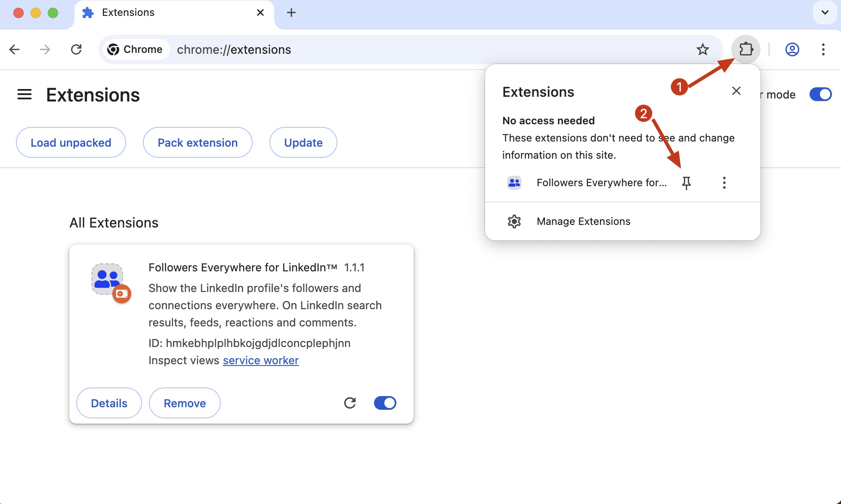Open the Extensions puzzle icon in toolbar
Viewport: 841px width, 504px height.
[746, 49]
